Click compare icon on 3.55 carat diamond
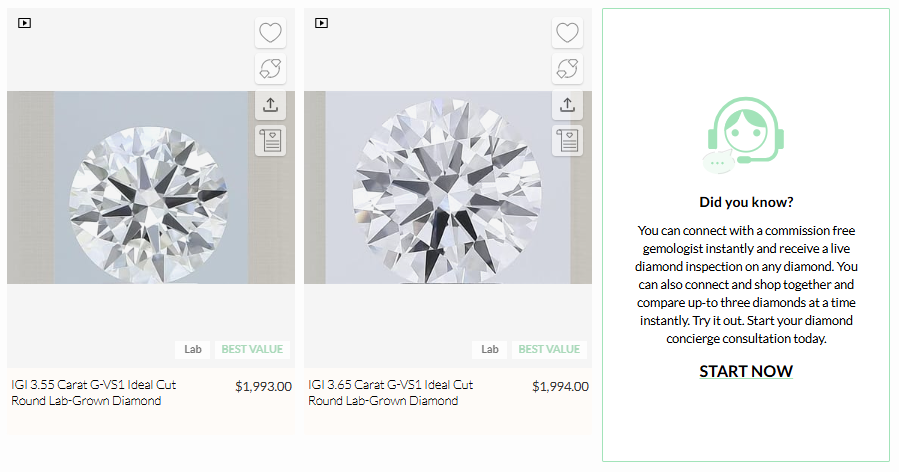The image size is (899, 472). coord(270,69)
